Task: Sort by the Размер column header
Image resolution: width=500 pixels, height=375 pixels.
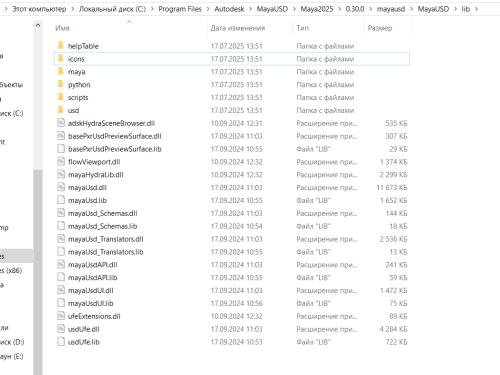Action: pyautogui.click(x=380, y=28)
